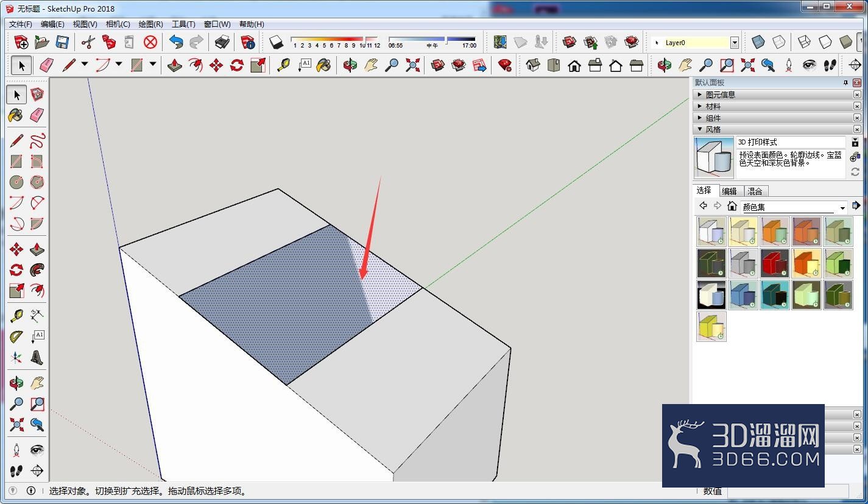
Task: Click the Previous zoom icon in left toolbar
Action: coord(37,424)
